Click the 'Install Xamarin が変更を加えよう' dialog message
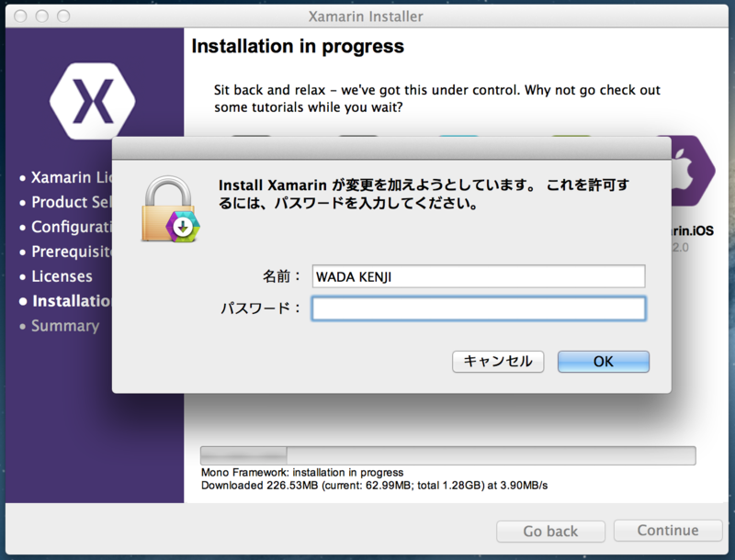 [424, 194]
